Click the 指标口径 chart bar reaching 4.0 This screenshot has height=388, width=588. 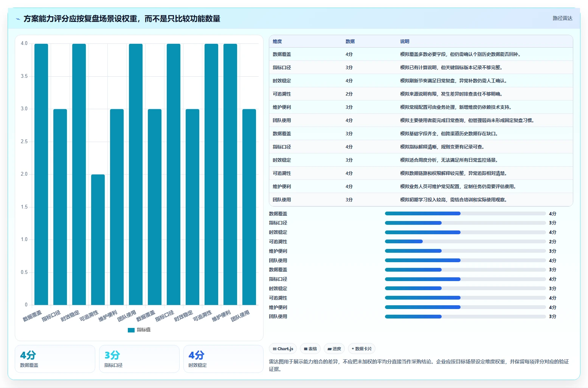point(174,174)
